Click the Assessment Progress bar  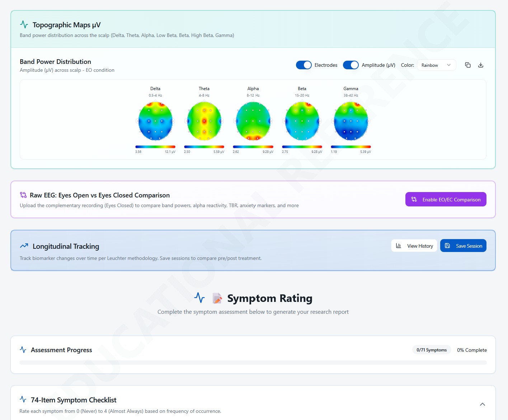pos(253,363)
